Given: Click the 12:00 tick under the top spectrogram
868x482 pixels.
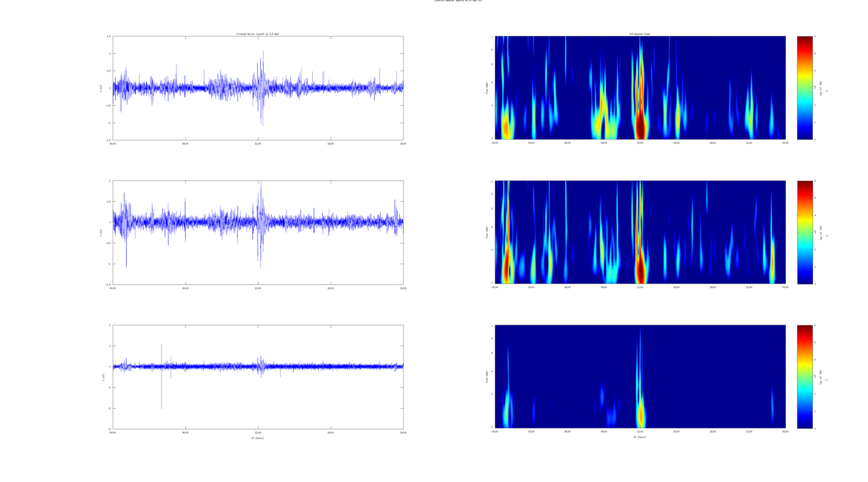Looking at the screenshot, I should 640,143.
